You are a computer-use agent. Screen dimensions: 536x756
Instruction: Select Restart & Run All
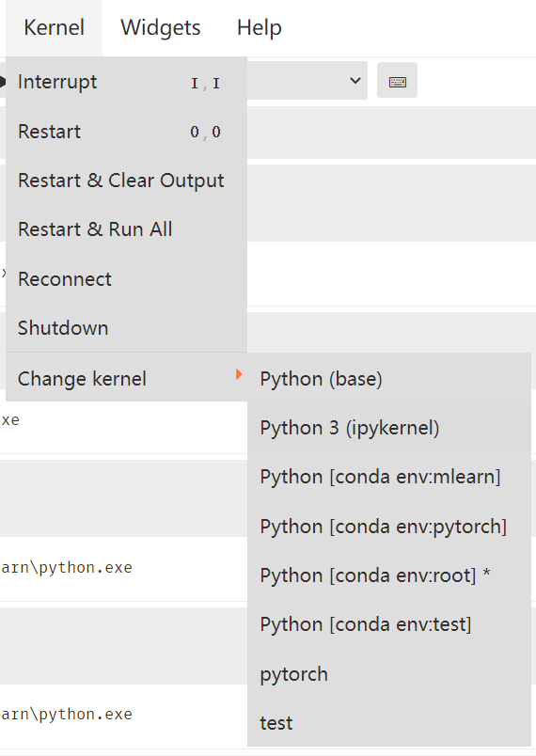click(x=126, y=229)
